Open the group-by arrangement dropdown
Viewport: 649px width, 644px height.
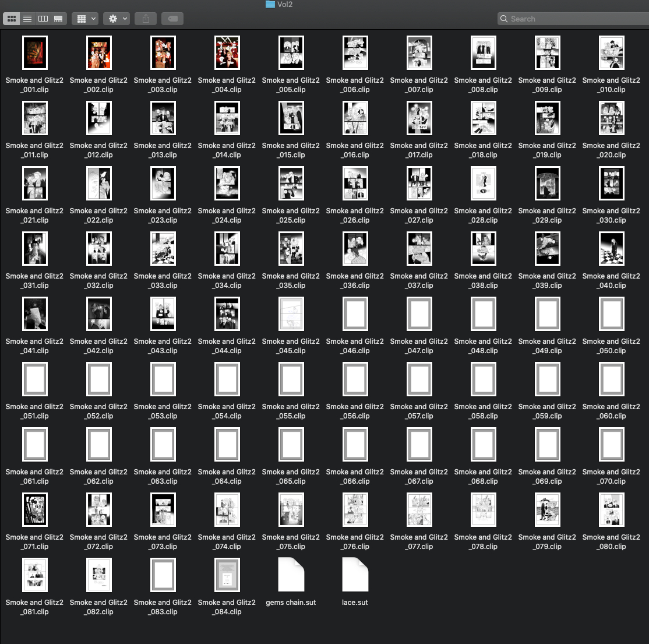coord(85,19)
